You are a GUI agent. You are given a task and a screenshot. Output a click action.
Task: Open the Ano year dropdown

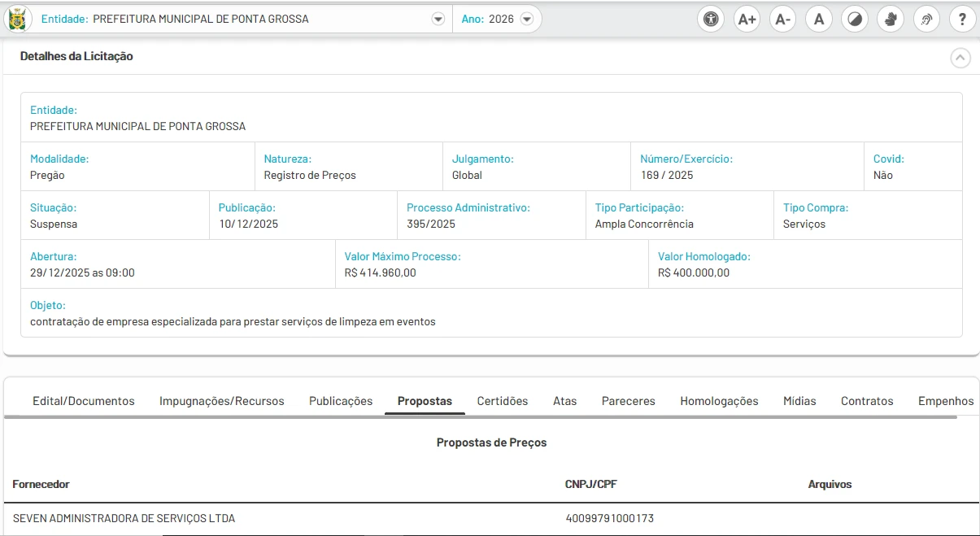(526, 19)
